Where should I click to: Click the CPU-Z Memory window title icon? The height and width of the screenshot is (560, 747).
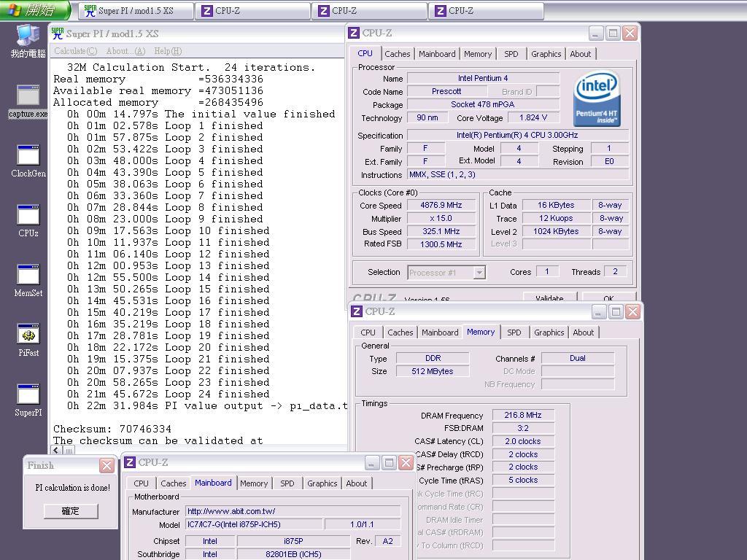tap(356, 311)
